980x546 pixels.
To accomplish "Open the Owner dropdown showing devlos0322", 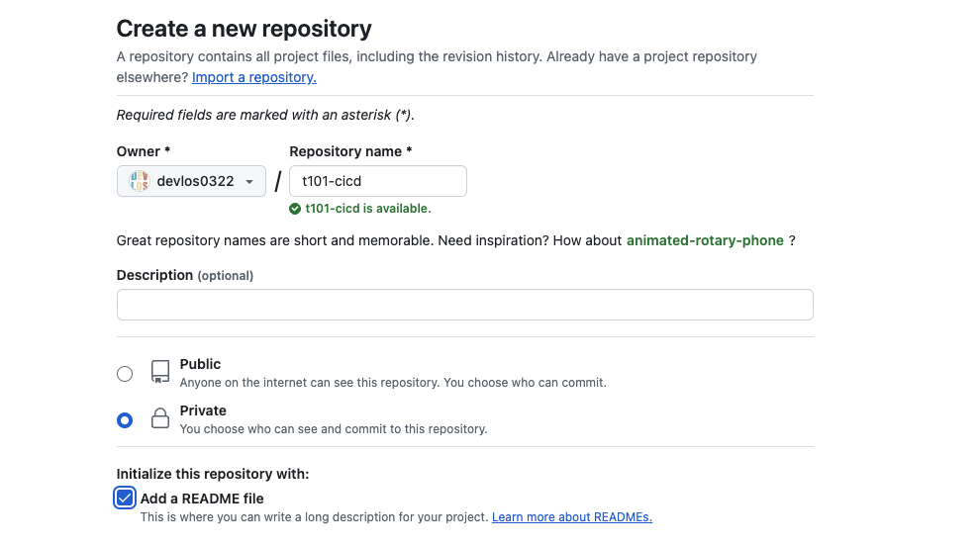I will pos(191,181).
